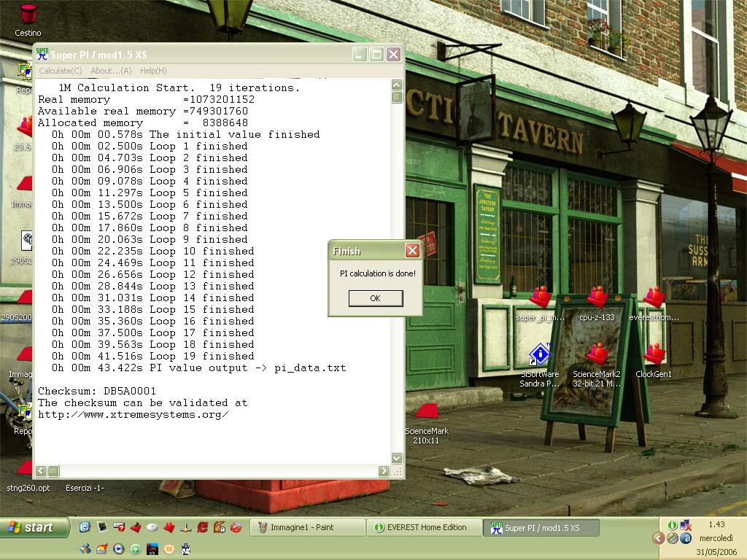Switch to Immagine1 - Paint taskbar button
747x560 pixels.
[x=307, y=528]
